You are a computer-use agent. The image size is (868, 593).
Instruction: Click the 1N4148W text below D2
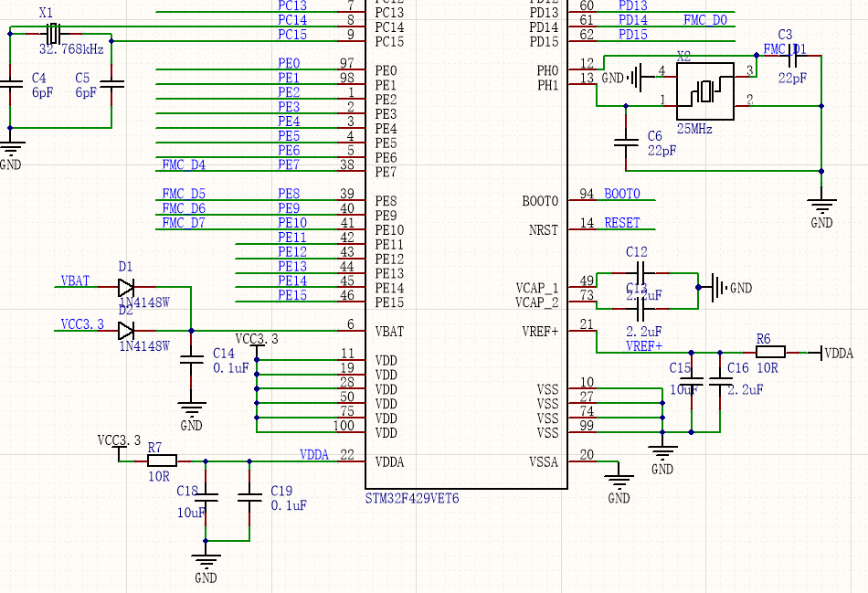point(144,346)
